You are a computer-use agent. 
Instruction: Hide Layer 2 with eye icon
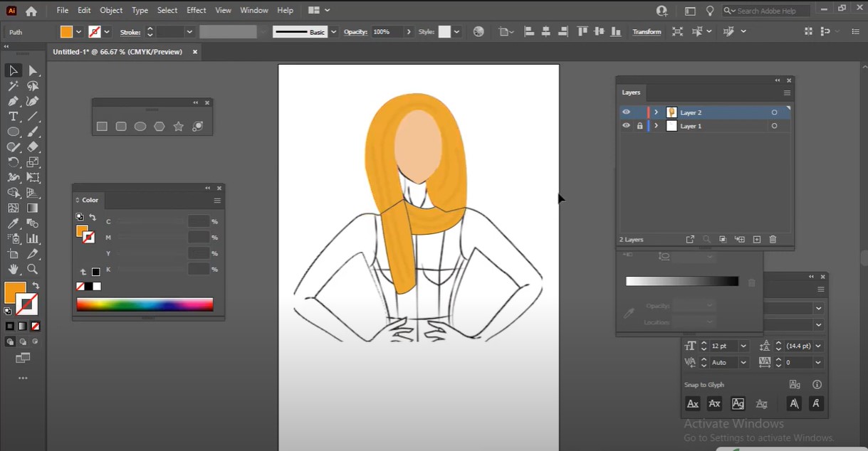(627, 112)
